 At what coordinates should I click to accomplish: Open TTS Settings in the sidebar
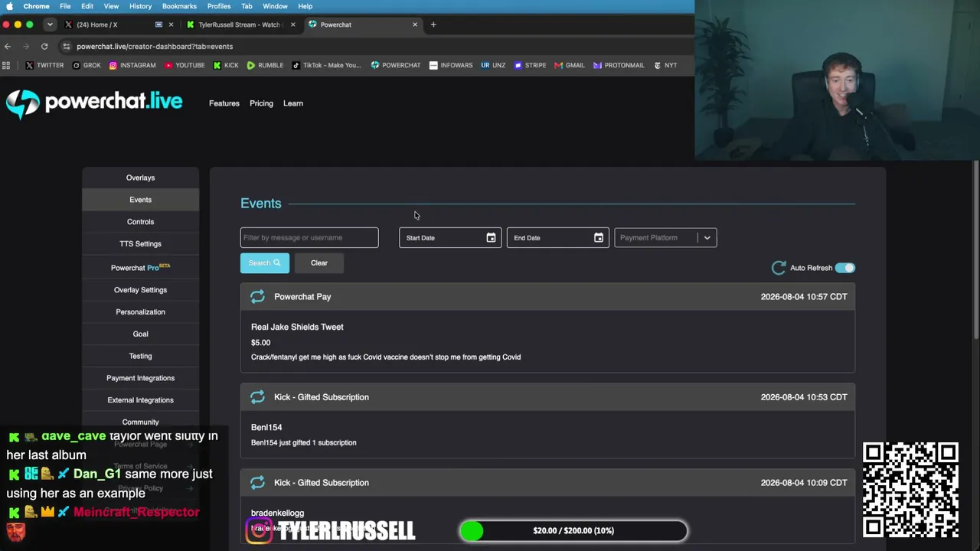pyautogui.click(x=140, y=244)
